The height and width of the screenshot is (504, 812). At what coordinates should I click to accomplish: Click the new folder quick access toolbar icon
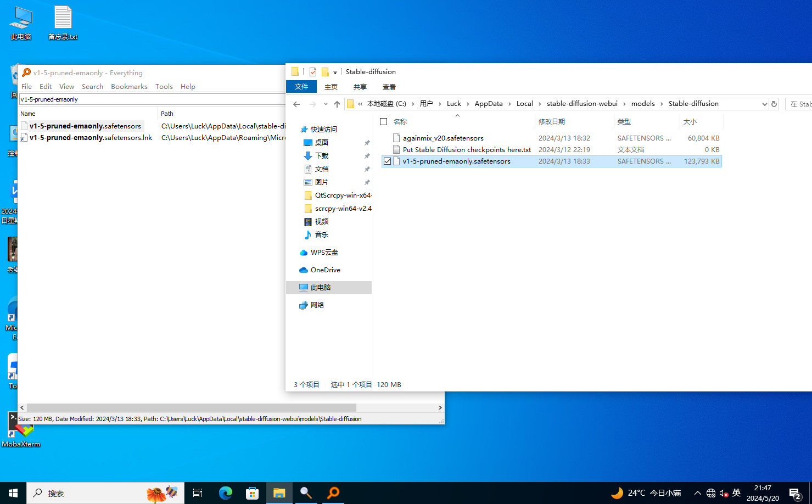325,72
